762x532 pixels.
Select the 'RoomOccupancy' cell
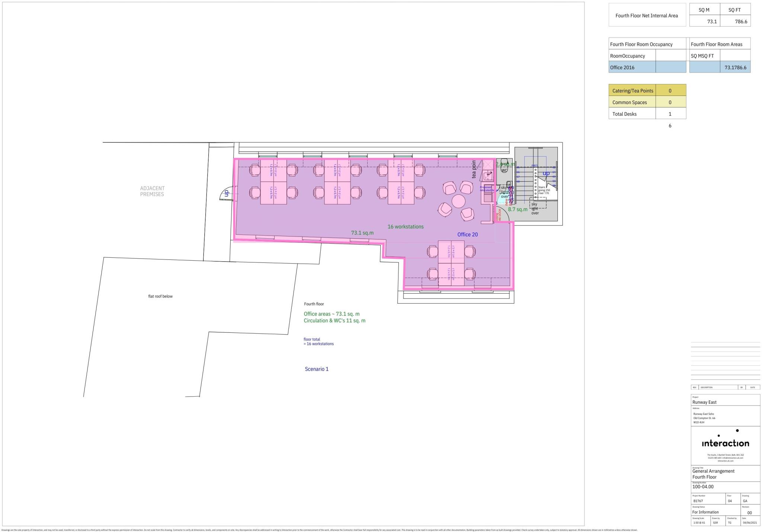(x=632, y=55)
